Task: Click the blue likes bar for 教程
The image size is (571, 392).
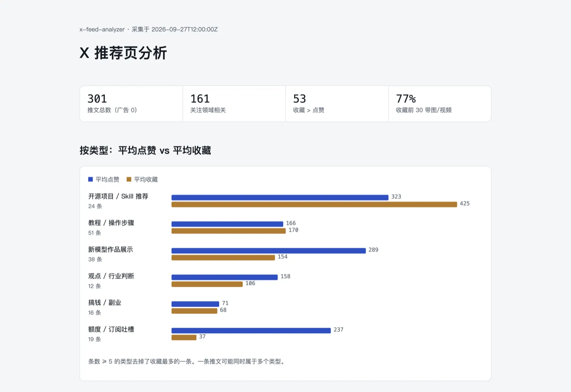Action: click(227, 224)
